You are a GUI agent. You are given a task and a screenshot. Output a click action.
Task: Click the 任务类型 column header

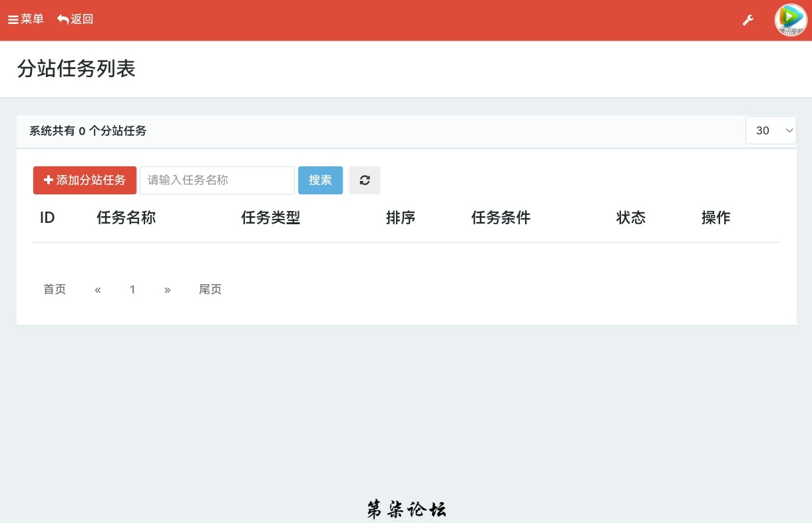tap(271, 218)
